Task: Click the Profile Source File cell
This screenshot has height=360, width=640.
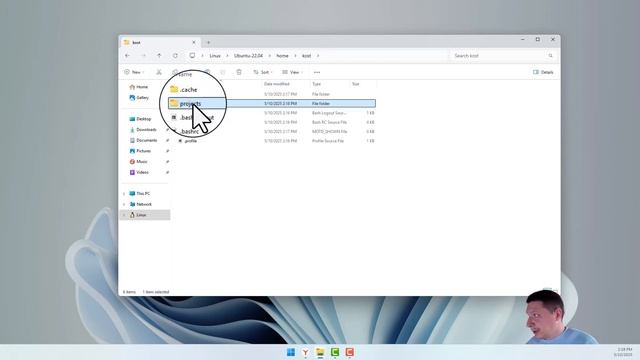Action: coord(328,141)
